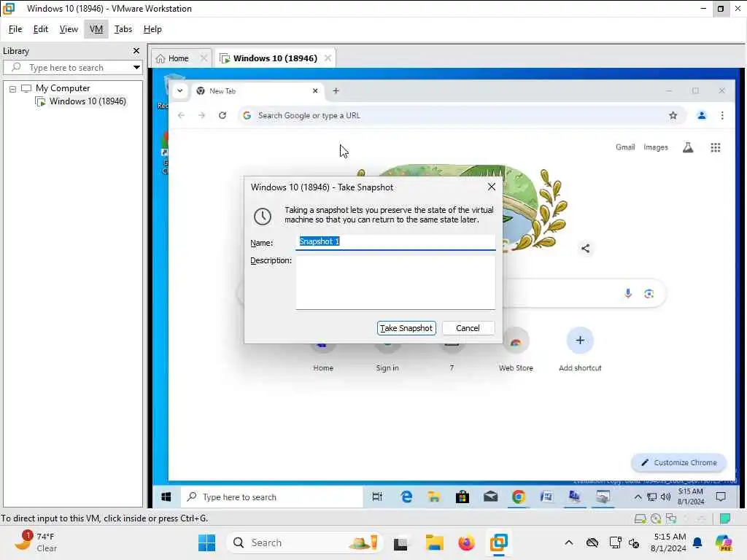Click the VMware hard disk status icon
Image resolution: width=747 pixels, height=560 pixels.
640,518
